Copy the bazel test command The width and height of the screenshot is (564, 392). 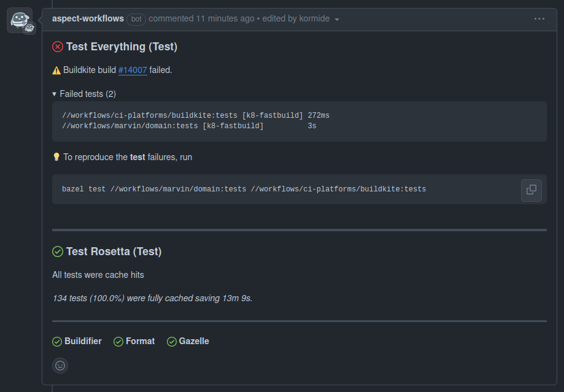point(531,190)
